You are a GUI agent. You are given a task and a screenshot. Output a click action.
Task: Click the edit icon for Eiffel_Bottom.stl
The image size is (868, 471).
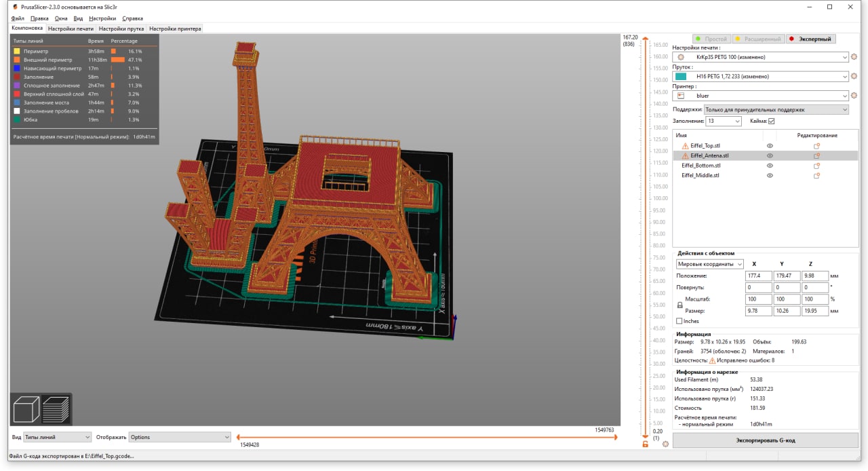click(x=816, y=166)
